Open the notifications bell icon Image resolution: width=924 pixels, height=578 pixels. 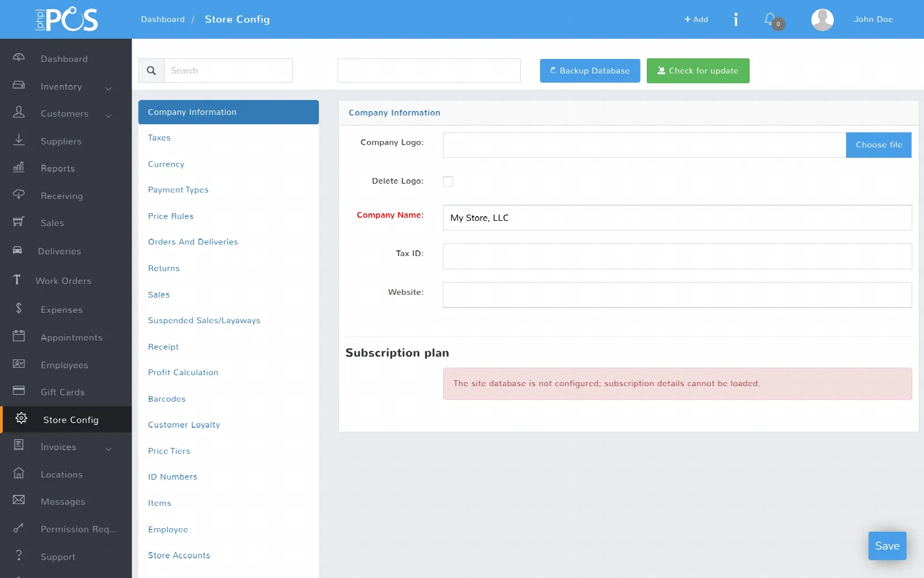tap(770, 19)
